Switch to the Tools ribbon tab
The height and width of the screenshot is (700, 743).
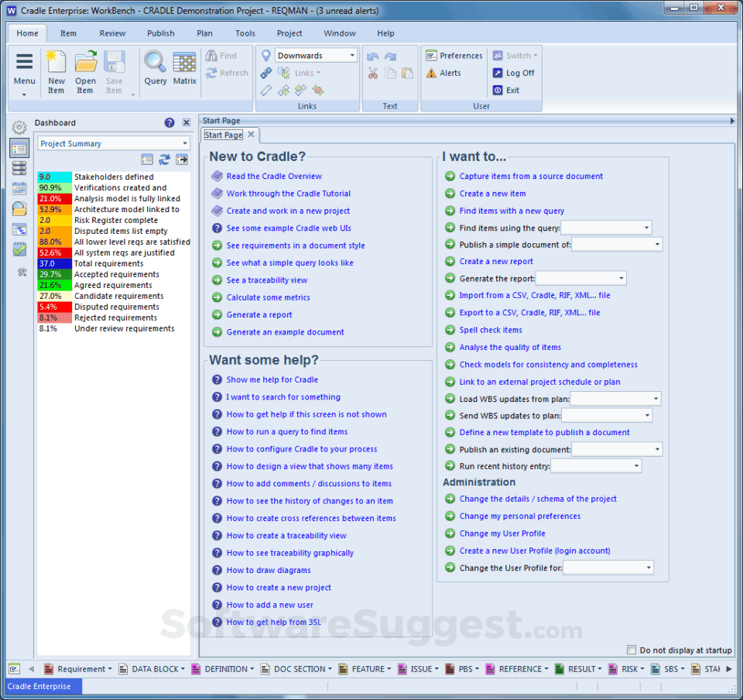click(x=245, y=33)
